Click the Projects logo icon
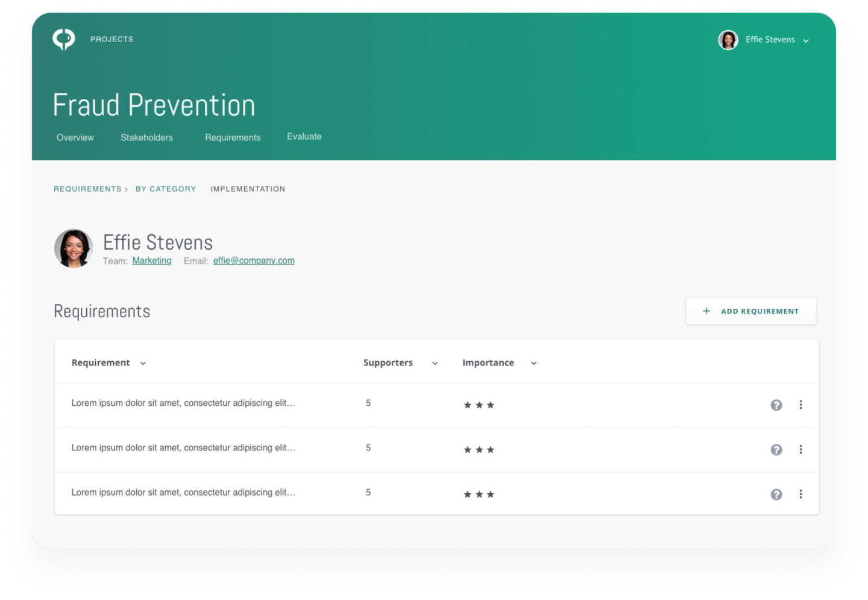Screen dimensions: 868x600 [64, 38]
